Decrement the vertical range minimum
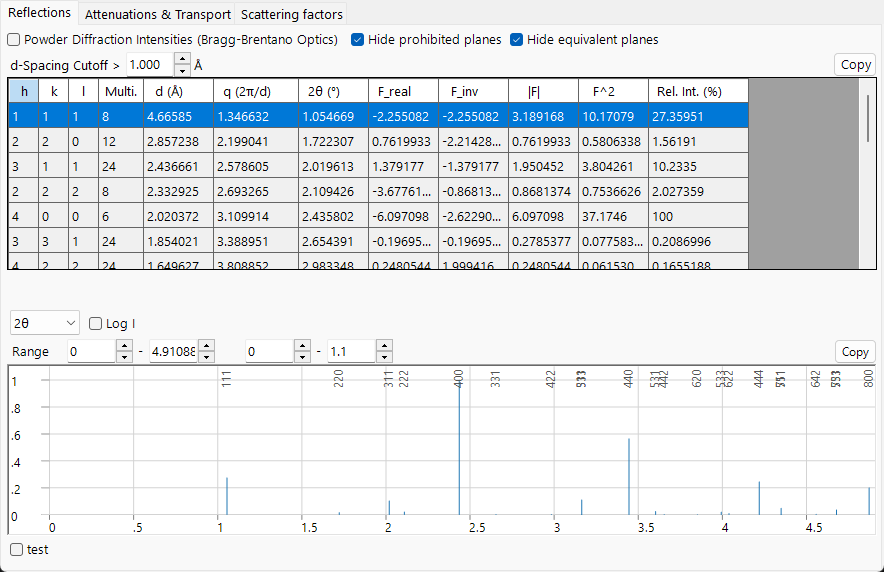The image size is (884, 572). coord(303,357)
